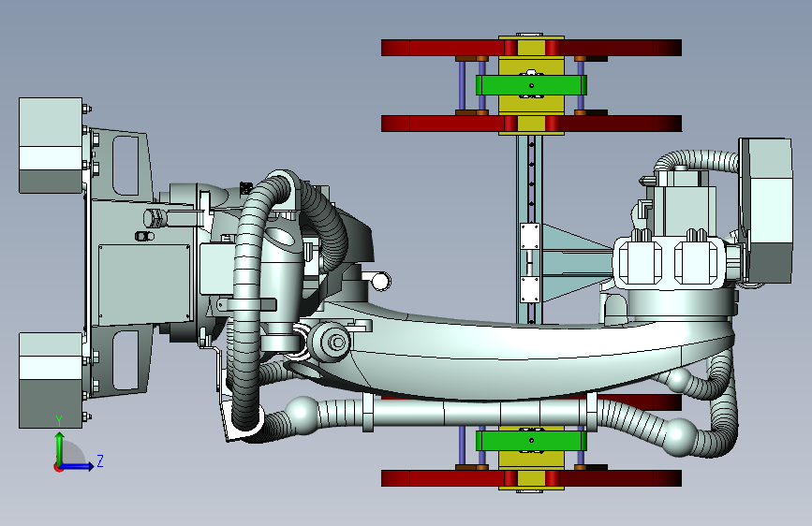Select the gray housing box at the robot's right end
812x526 pixels.
tap(766, 211)
